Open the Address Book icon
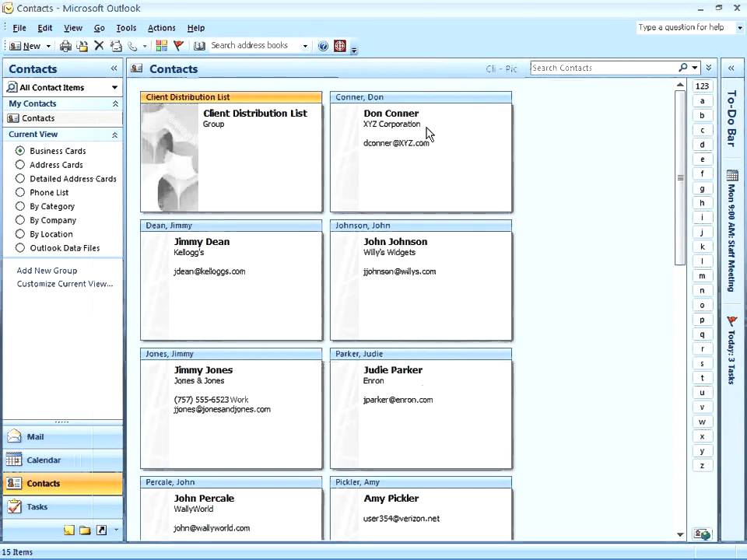 pyautogui.click(x=200, y=46)
